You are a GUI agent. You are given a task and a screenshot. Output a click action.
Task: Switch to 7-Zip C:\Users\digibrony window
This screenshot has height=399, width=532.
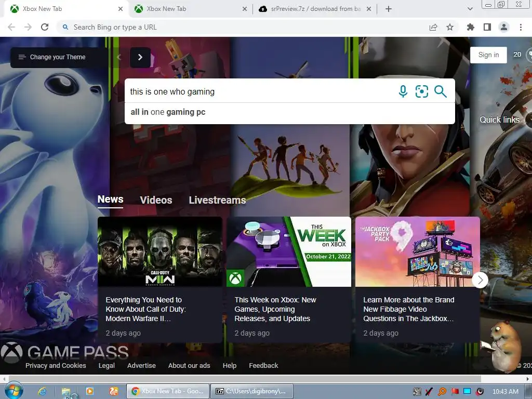(252, 391)
